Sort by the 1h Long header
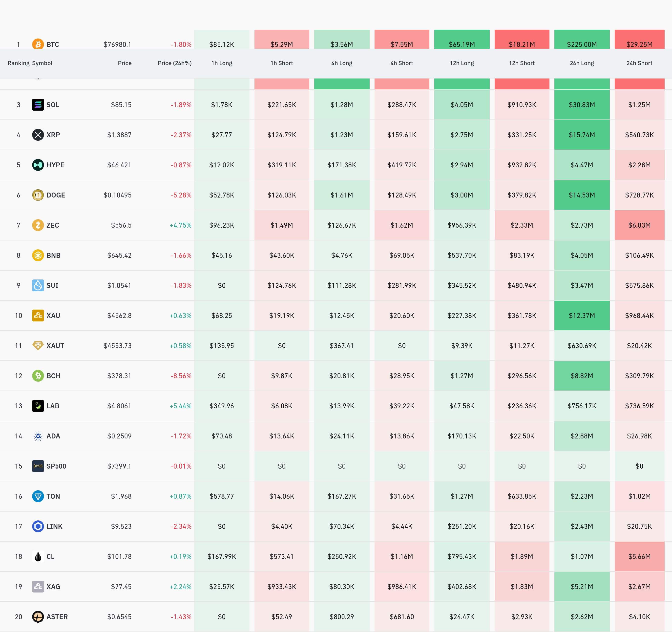This screenshot has height=632, width=672. click(222, 63)
